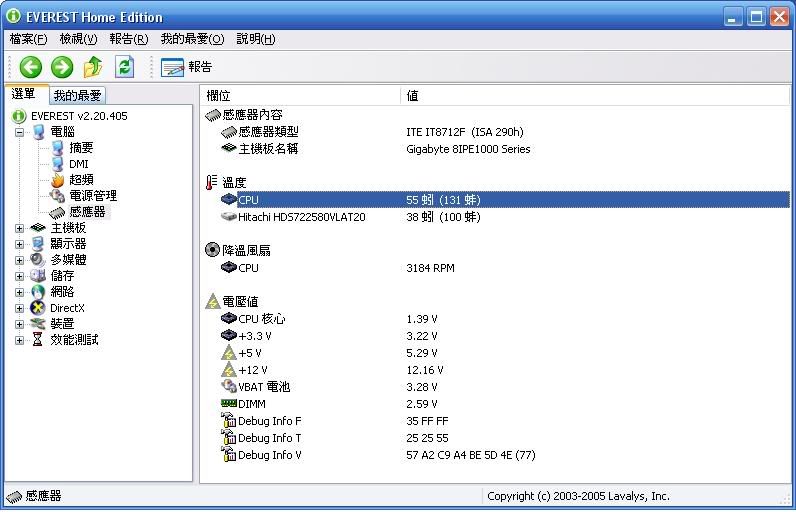This screenshot has height=512, width=796.
Task: Click the warning icon beside 電壓值
Action: pos(213,301)
